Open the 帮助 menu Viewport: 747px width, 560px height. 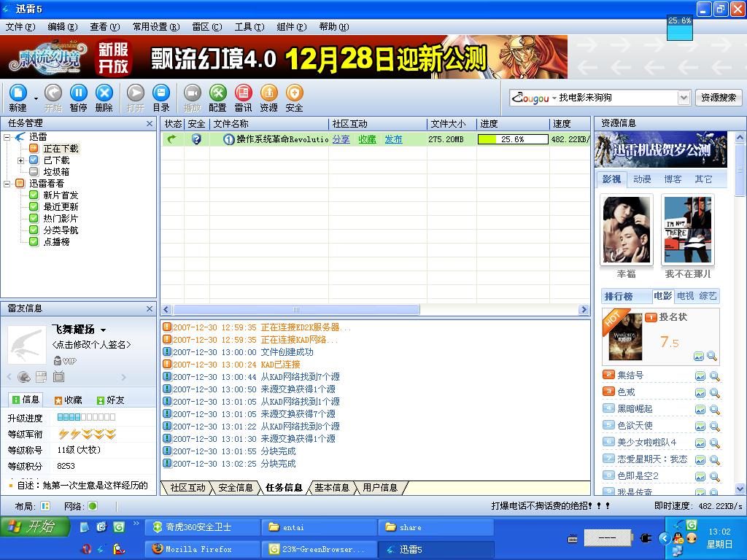coord(334,27)
